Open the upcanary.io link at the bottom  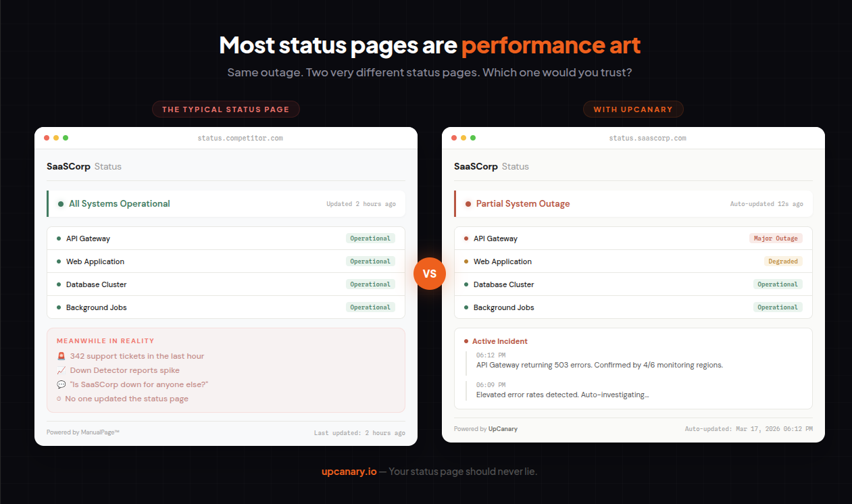[x=349, y=471]
